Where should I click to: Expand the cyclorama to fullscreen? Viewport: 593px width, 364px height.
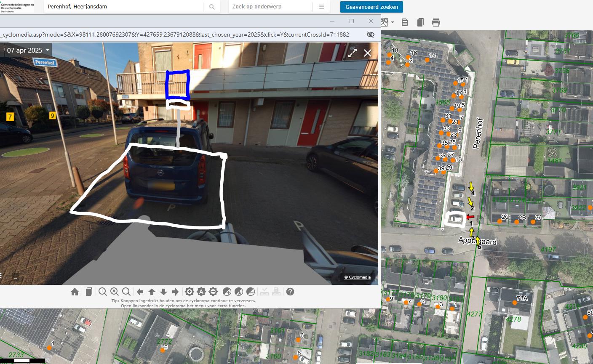(x=352, y=53)
